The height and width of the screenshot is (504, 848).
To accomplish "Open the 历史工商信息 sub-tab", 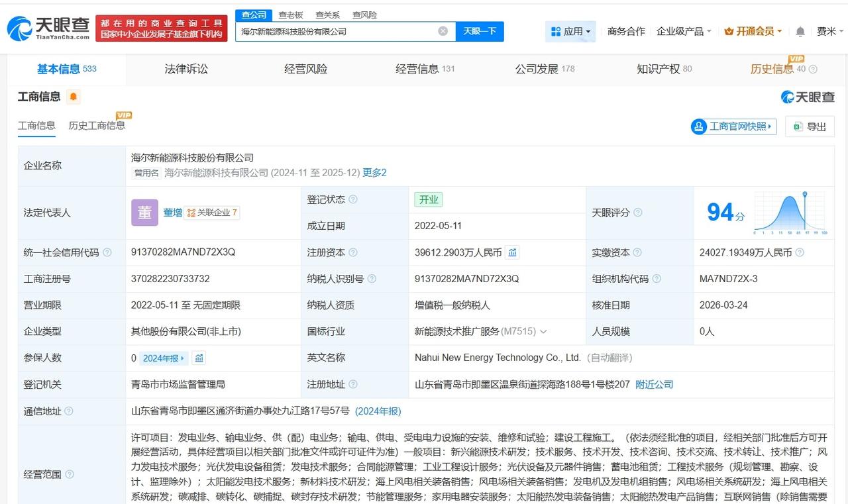I will click(97, 125).
